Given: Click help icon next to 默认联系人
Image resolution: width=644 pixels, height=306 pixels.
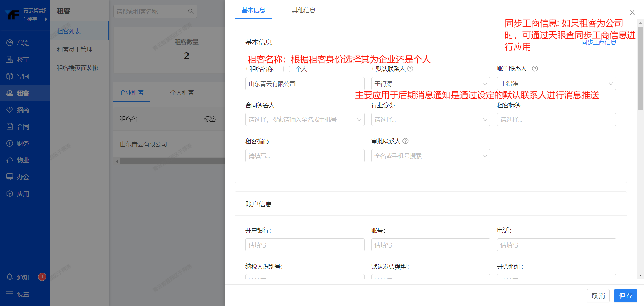Looking at the screenshot, I should [x=410, y=69].
